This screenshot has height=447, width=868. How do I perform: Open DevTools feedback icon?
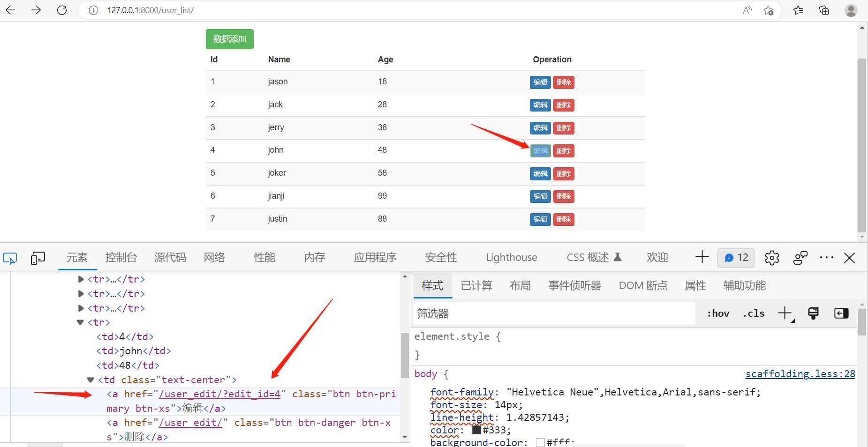coord(800,258)
